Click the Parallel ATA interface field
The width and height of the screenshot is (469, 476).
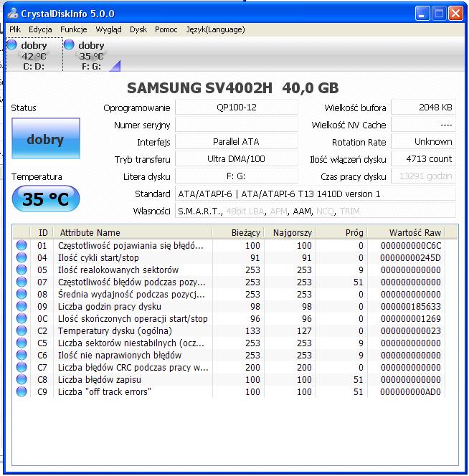click(x=237, y=142)
